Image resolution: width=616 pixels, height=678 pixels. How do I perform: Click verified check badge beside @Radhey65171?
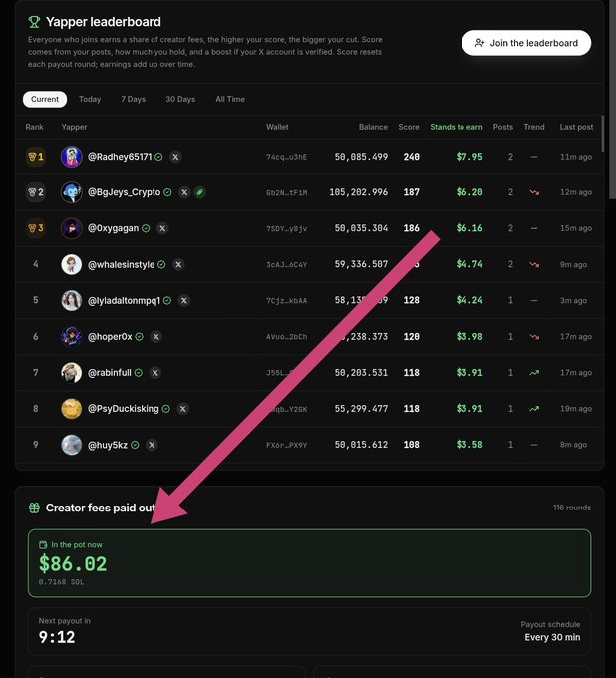click(159, 157)
